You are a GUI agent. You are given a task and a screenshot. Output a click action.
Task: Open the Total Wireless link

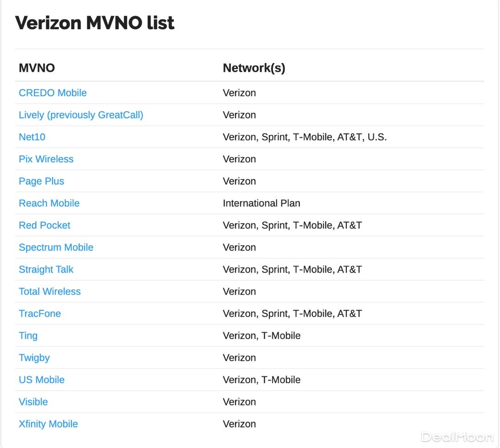tap(50, 292)
